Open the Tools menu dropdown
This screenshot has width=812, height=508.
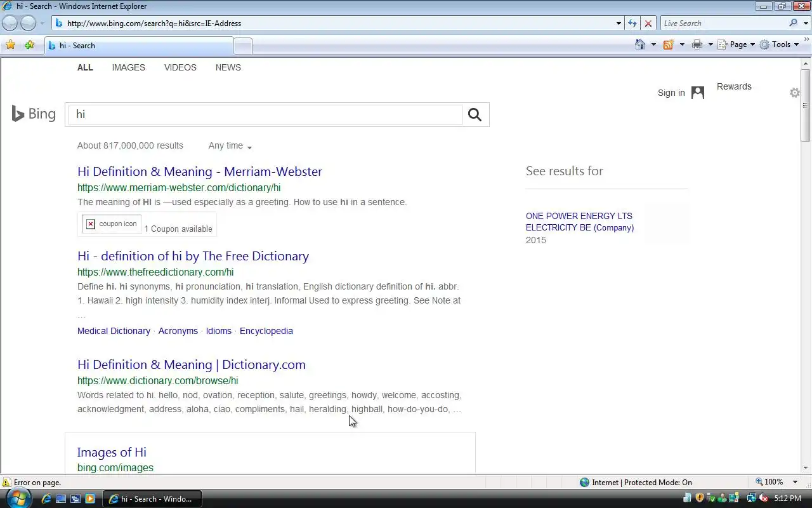click(x=780, y=44)
